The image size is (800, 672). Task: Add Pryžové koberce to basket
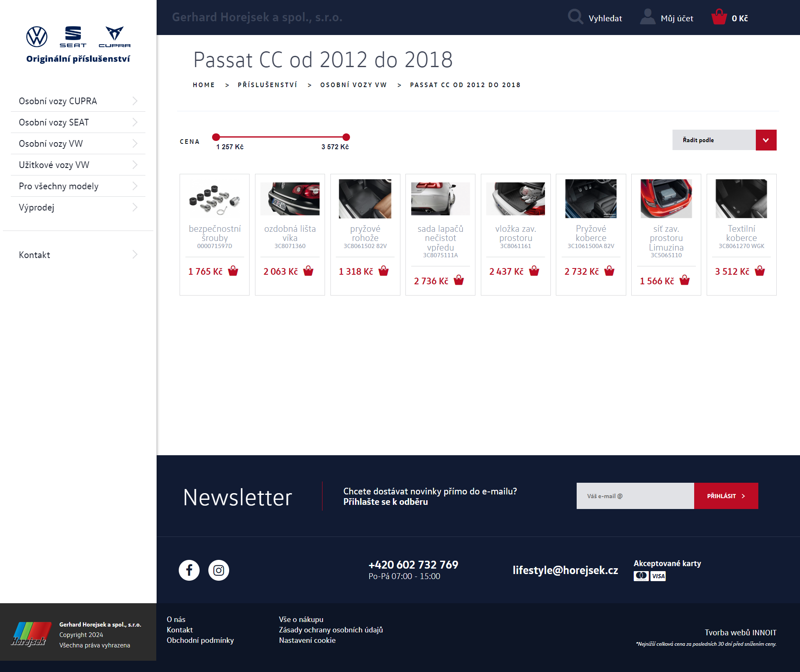[x=609, y=271]
